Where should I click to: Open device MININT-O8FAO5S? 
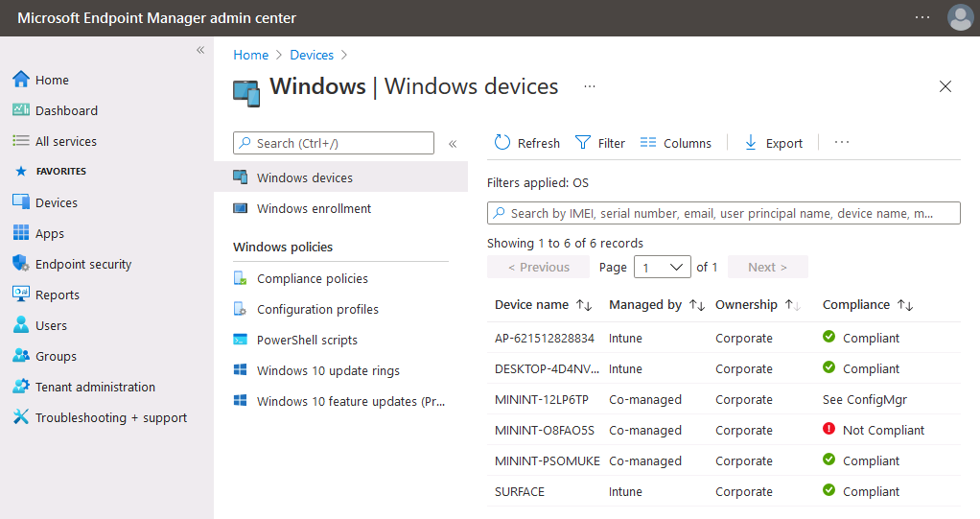pyautogui.click(x=545, y=430)
